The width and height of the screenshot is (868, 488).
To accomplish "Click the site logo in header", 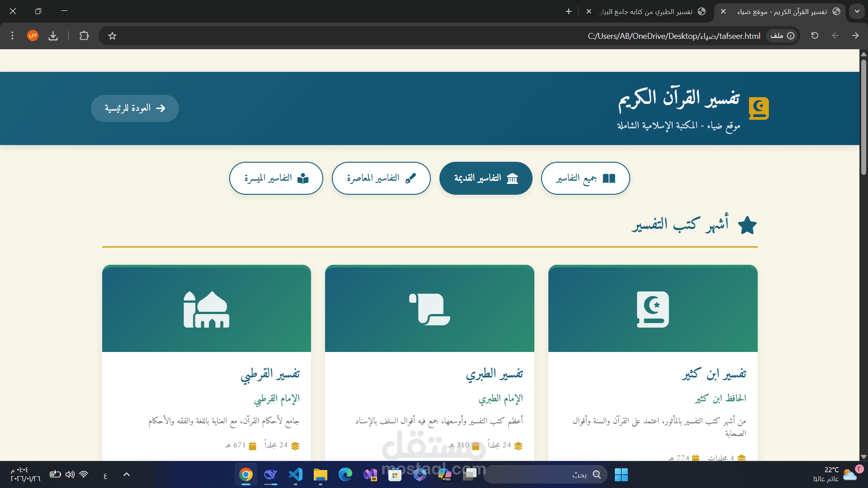I will pyautogui.click(x=759, y=108).
